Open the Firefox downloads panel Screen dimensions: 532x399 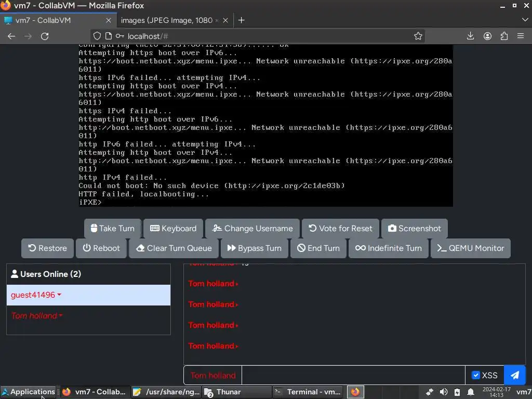coord(470,36)
